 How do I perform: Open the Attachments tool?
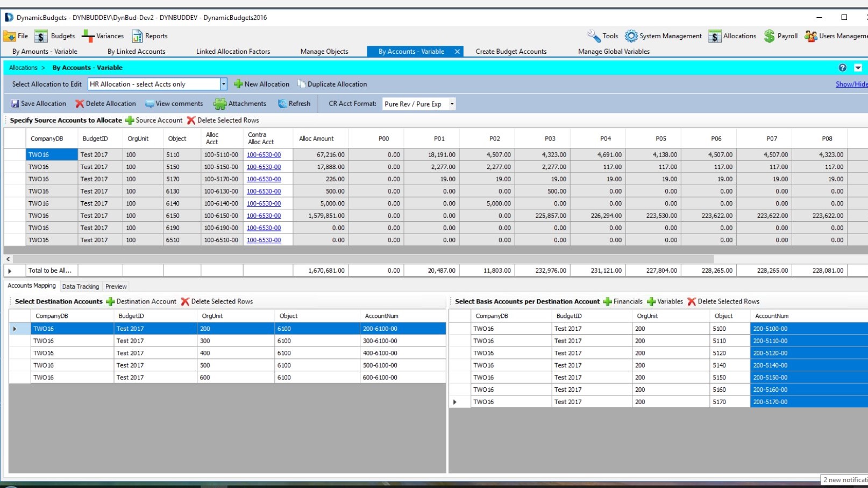240,104
